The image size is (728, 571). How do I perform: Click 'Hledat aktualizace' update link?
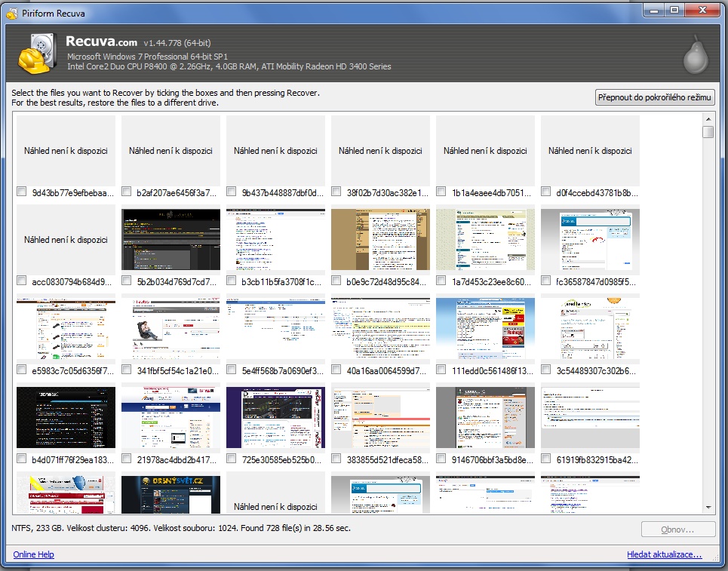(664, 554)
